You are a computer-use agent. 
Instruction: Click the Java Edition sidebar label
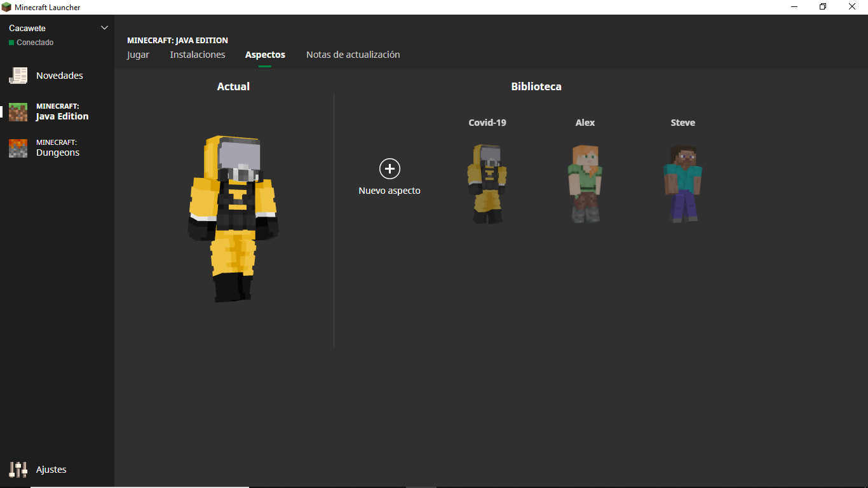pos(62,112)
